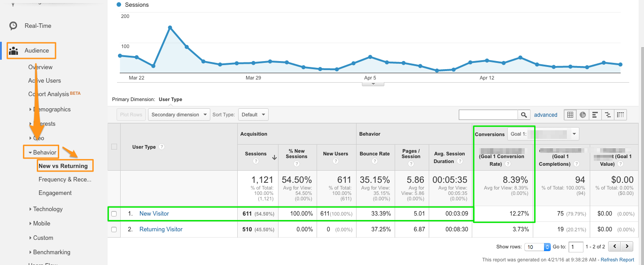The height and width of the screenshot is (265, 644).
Task: Open the Goal 1 conversions dropdown
Action: pos(543,134)
